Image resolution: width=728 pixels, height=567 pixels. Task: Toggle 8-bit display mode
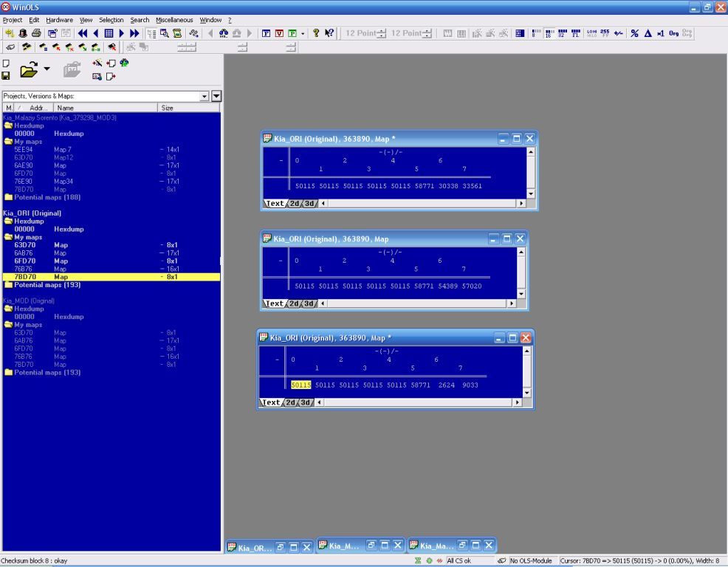[x=536, y=33]
